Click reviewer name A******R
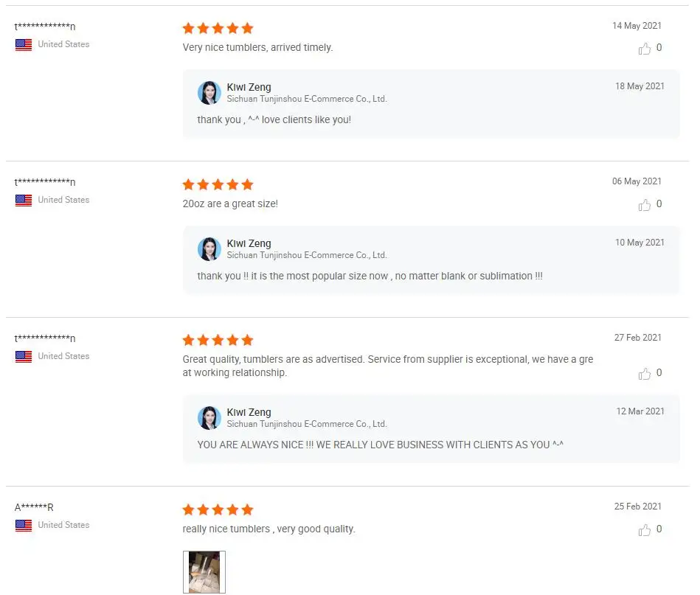This screenshot has width=700, height=595. 34,507
